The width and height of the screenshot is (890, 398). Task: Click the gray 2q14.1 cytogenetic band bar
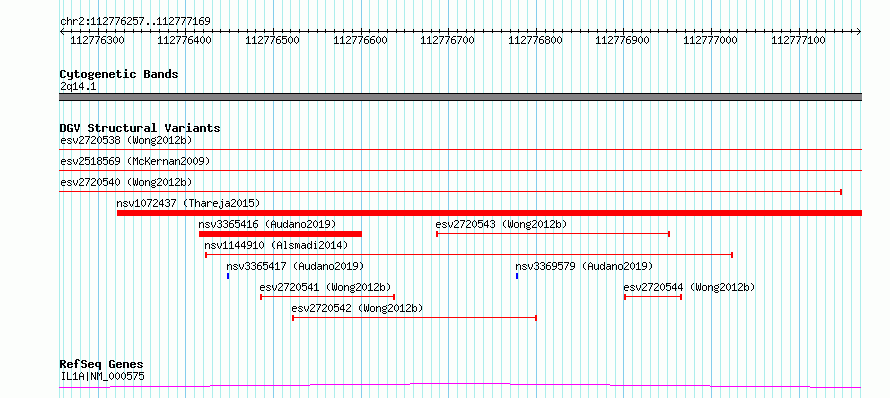click(460, 97)
